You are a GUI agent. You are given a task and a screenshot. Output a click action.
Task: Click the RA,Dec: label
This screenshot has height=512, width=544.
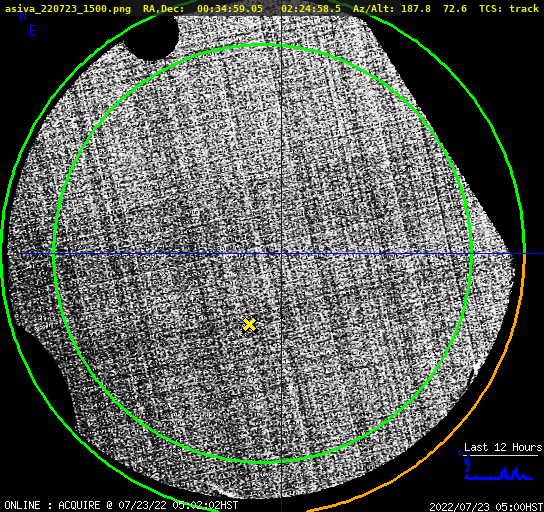point(163,8)
